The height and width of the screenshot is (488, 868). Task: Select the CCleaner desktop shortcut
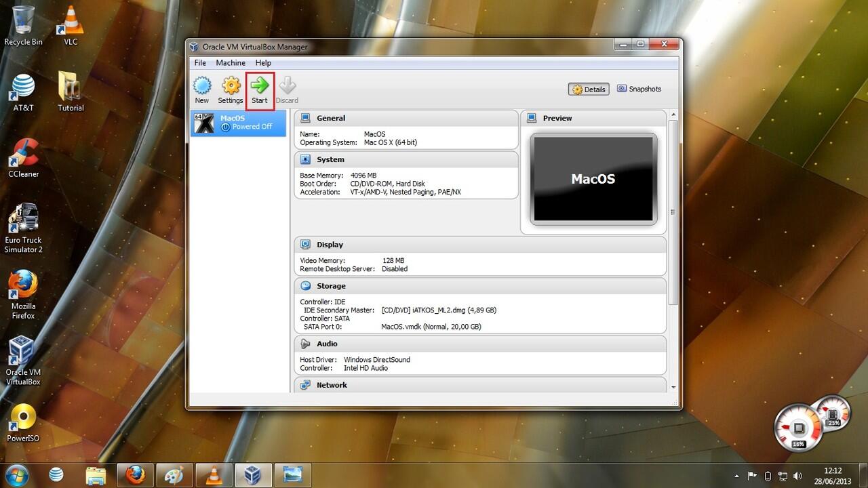[x=23, y=159]
